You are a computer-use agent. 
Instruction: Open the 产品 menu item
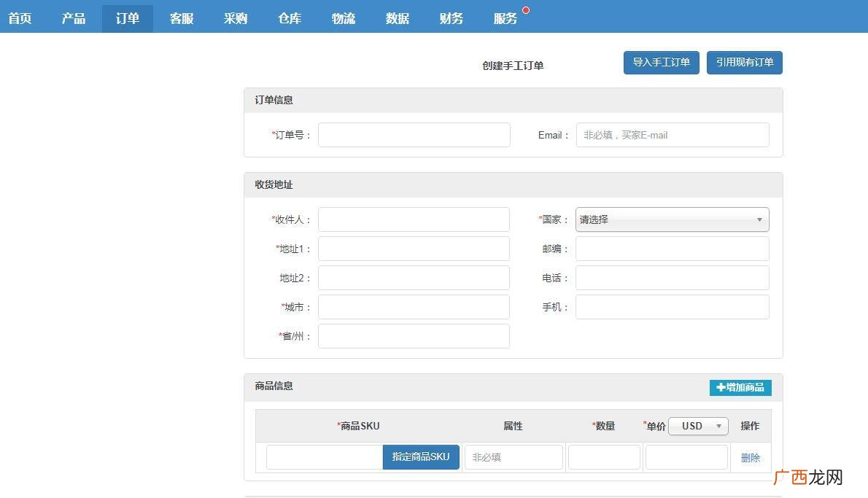(x=74, y=18)
